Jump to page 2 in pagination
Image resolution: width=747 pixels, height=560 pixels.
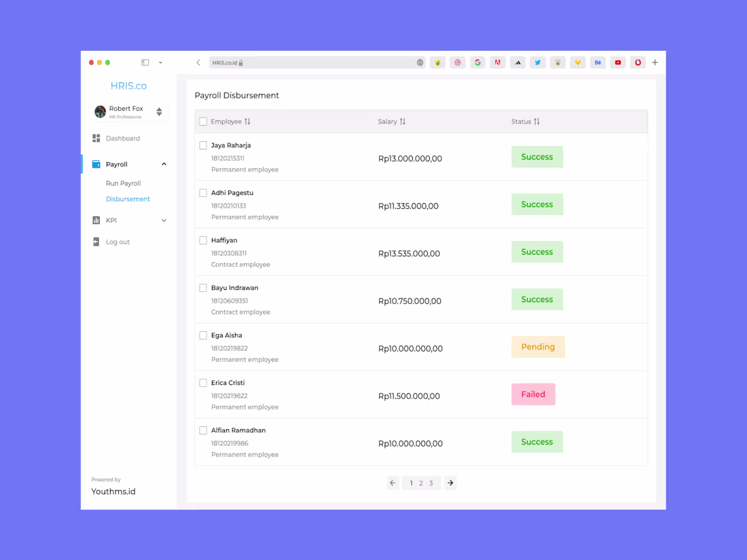pos(421,483)
